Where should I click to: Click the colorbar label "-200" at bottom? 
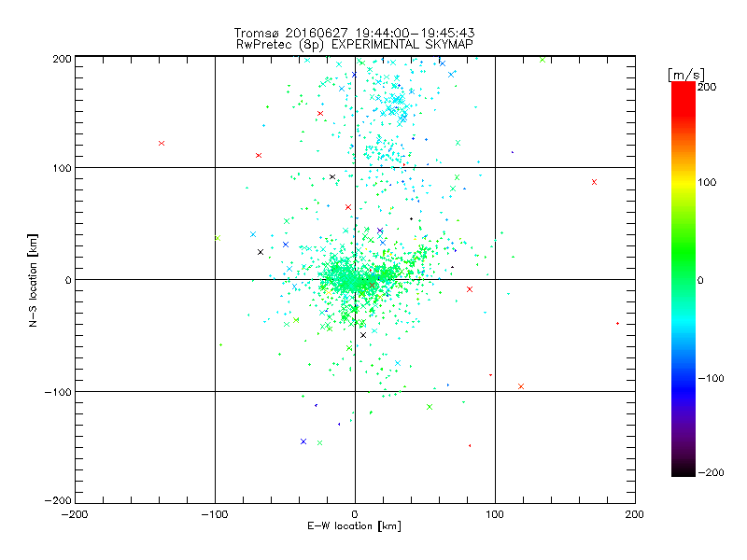pos(711,472)
